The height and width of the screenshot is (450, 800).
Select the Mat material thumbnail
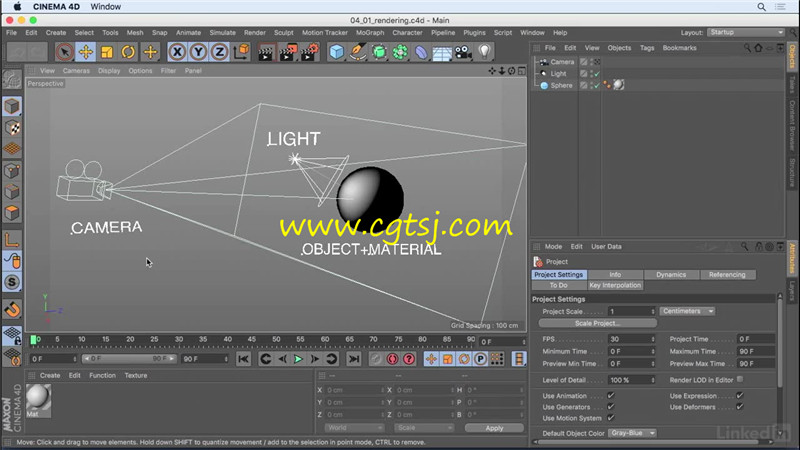pyautogui.click(x=38, y=401)
